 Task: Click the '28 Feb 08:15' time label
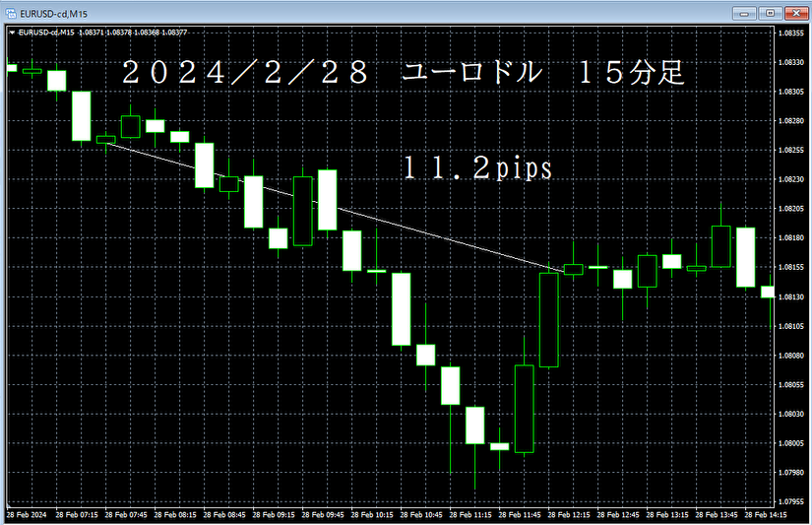click(x=175, y=514)
